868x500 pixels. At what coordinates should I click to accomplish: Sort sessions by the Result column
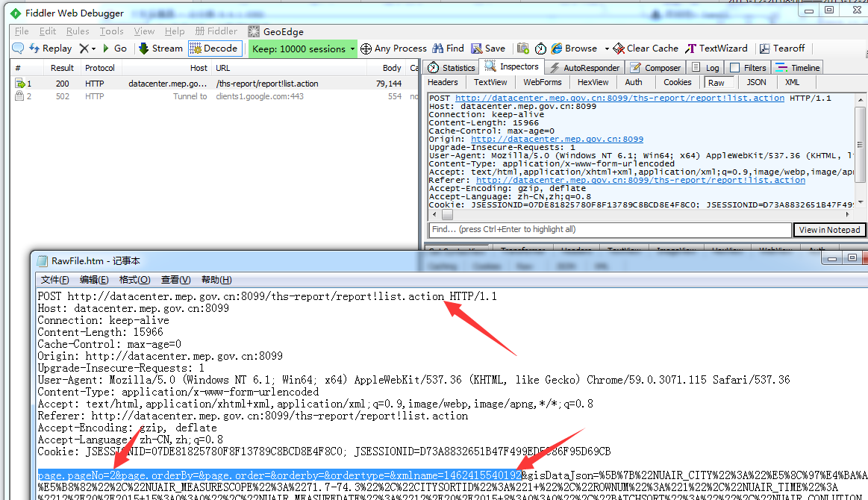pyautogui.click(x=62, y=68)
